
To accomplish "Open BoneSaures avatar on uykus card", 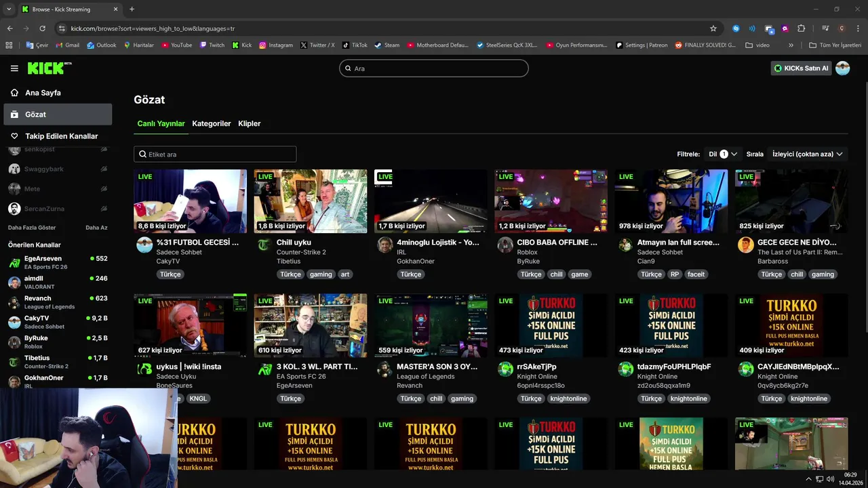I will point(144,369).
